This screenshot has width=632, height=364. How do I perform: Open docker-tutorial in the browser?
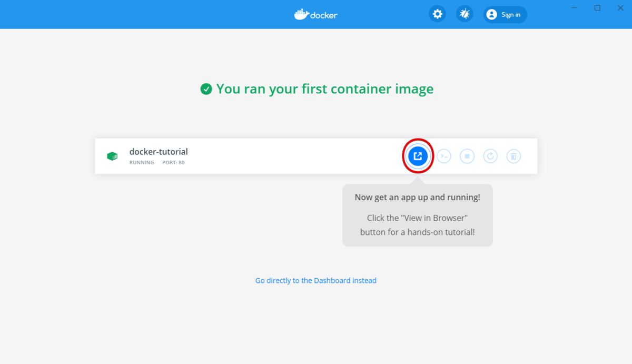coord(418,156)
